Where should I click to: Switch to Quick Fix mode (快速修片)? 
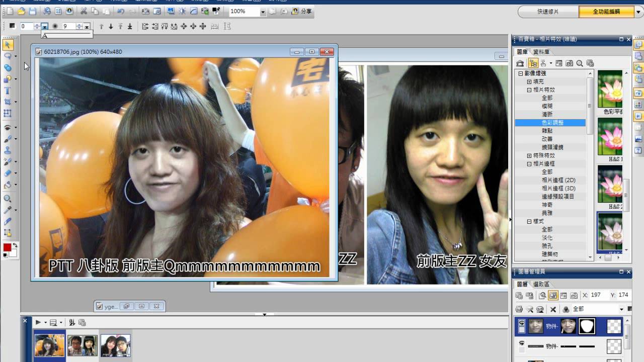[x=548, y=12]
